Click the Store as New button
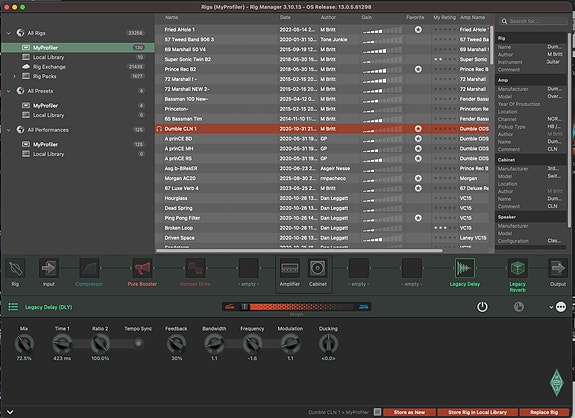The width and height of the screenshot is (575, 418). coord(409,412)
